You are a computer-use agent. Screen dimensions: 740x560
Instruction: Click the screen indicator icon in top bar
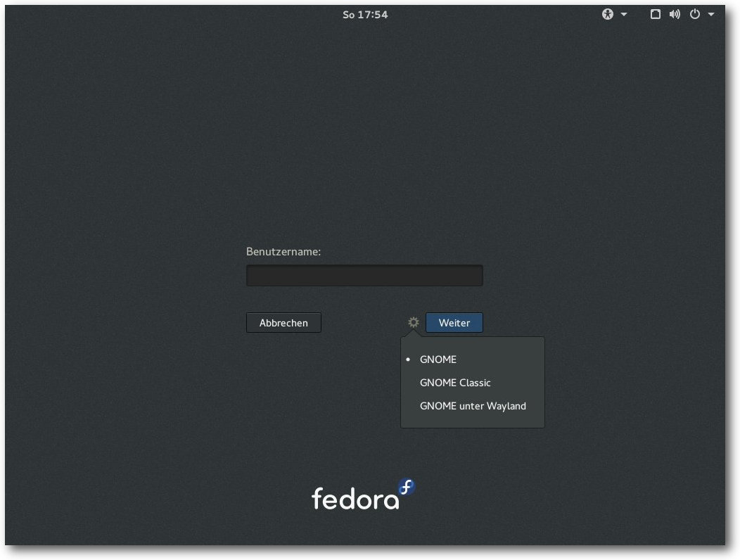[655, 14]
